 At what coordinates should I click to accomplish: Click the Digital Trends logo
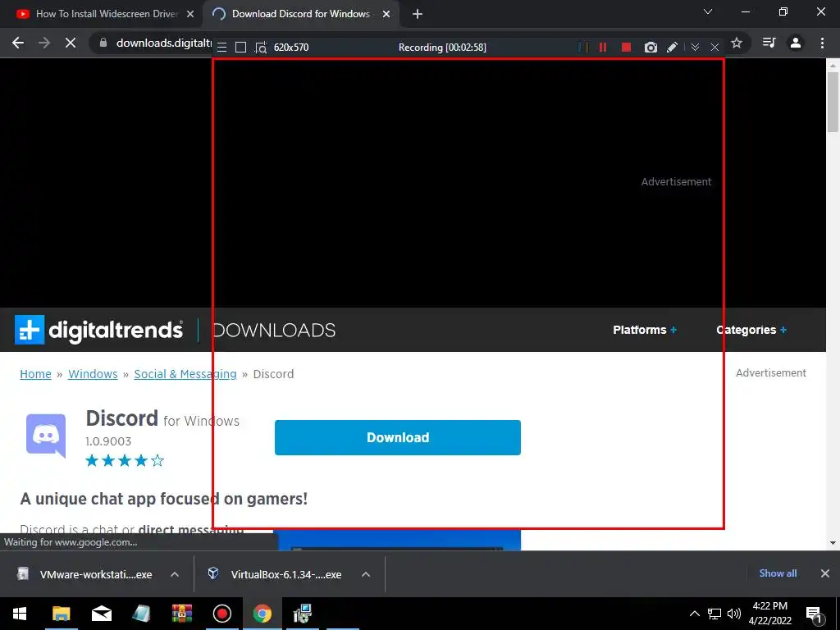point(98,330)
